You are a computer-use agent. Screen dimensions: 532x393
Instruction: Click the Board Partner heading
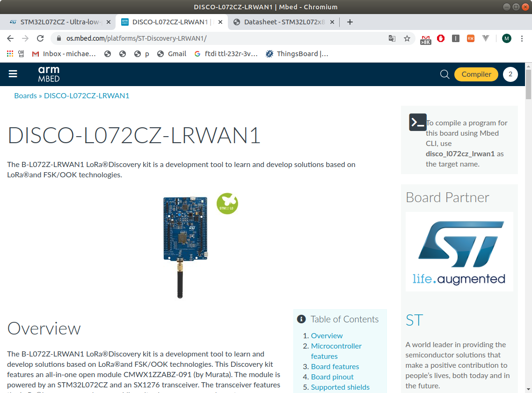tap(447, 197)
